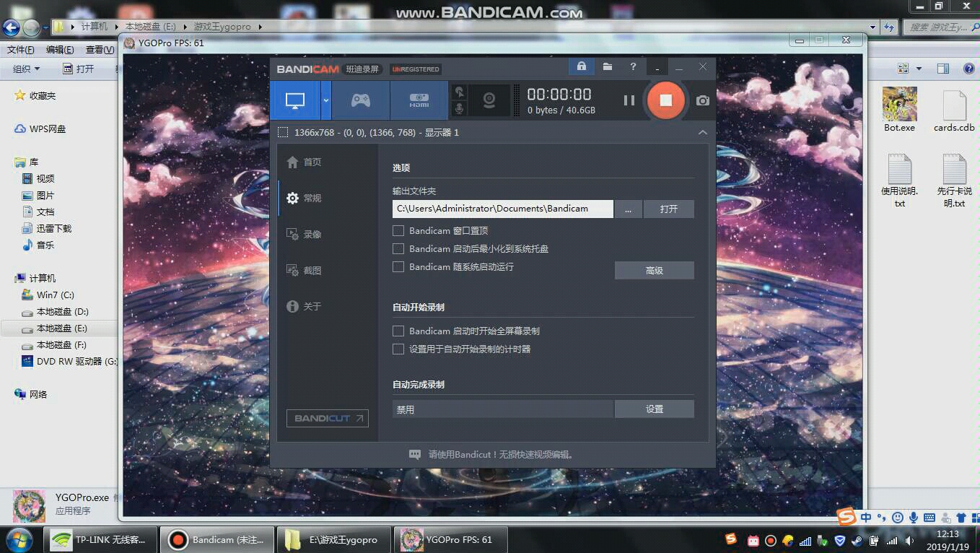Enable 启动后最小化到系统托盘 checkbox
Viewport: 980px width, 553px height.
click(x=398, y=248)
